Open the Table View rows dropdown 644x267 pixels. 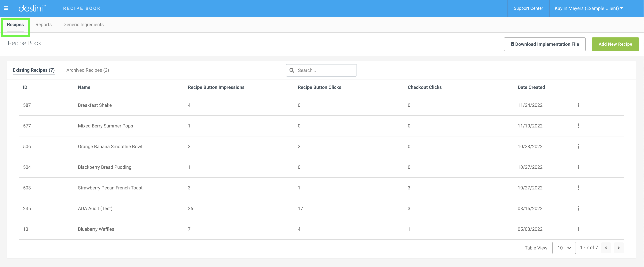pos(564,248)
